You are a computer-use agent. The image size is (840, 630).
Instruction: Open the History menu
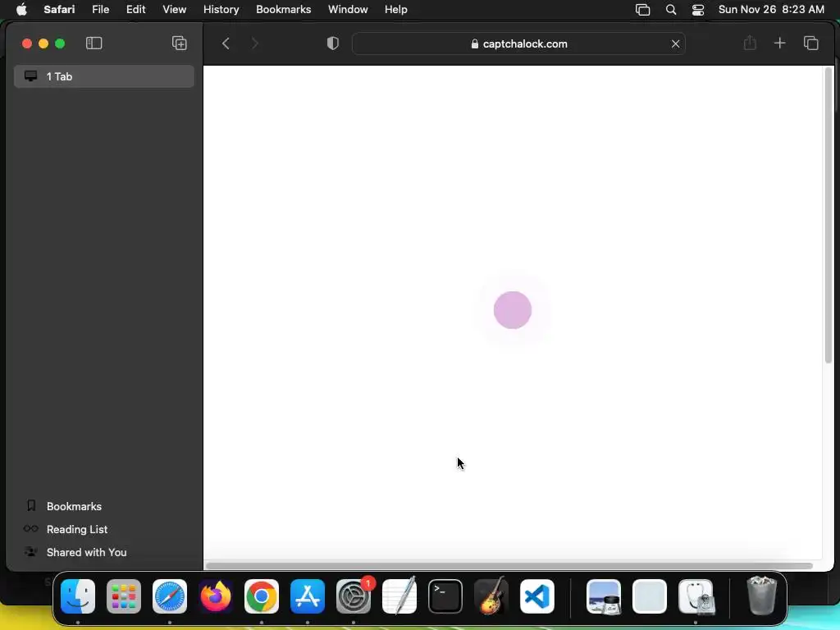[x=221, y=10]
